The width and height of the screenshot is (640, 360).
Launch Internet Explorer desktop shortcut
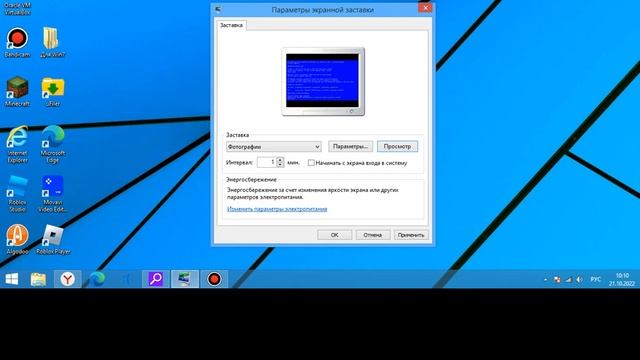[x=17, y=144]
